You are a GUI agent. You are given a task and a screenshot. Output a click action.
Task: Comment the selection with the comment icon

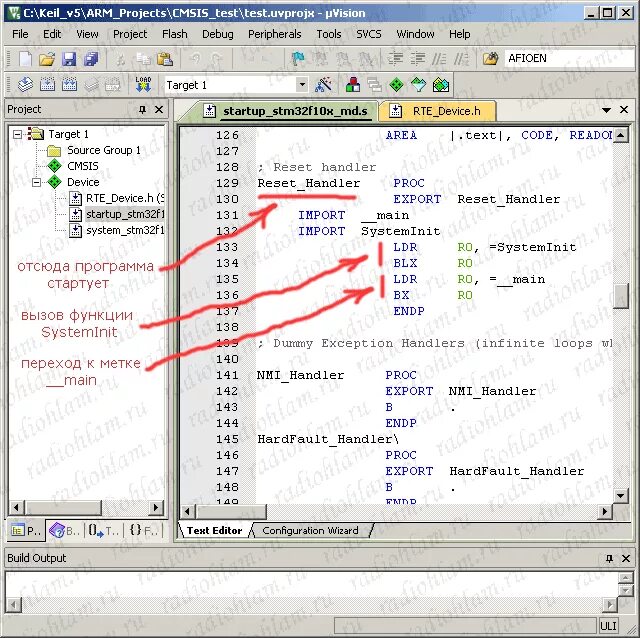[439, 59]
